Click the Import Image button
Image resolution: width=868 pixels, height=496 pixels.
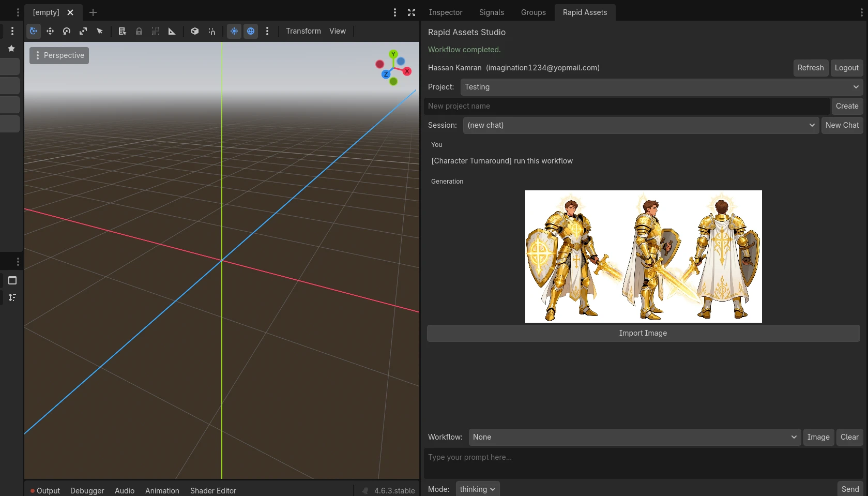click(x=643, y=333)
